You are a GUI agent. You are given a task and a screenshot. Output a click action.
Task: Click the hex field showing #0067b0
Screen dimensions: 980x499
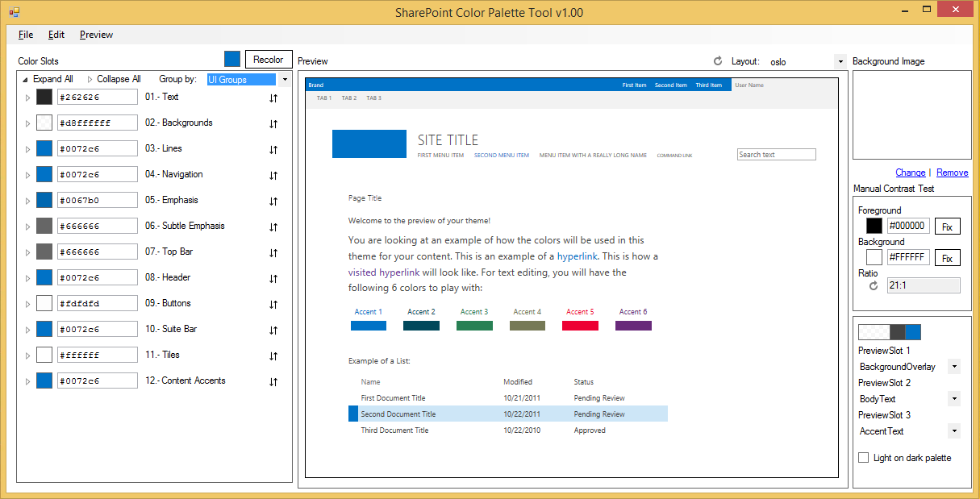[98, 200]
